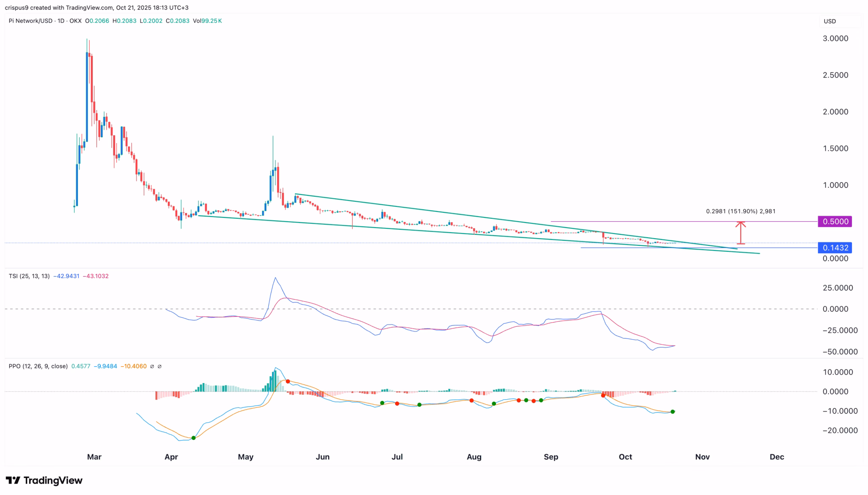Click the 3.0000 mark on price scale
Screen dimensions: 868x495
click(x=835, y=39)
